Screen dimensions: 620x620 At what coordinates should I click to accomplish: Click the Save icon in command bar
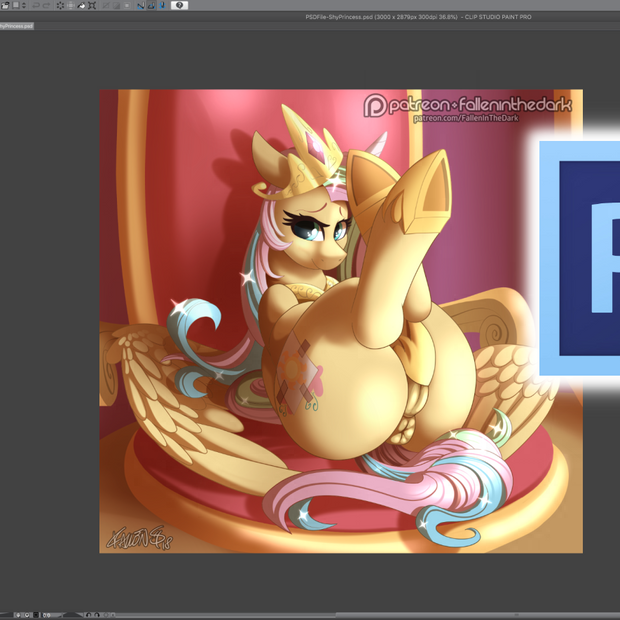tap(16, 5)
